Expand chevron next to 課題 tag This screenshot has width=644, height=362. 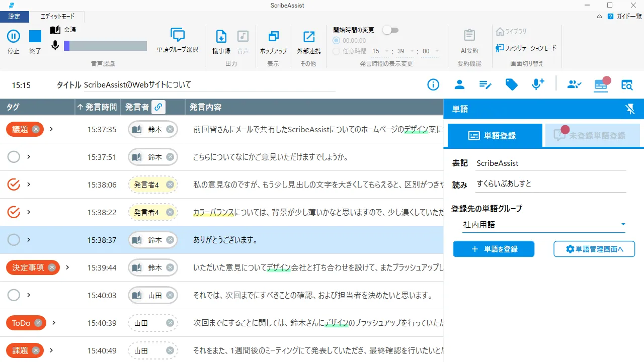pyautogui.click(x=51, y=350)
